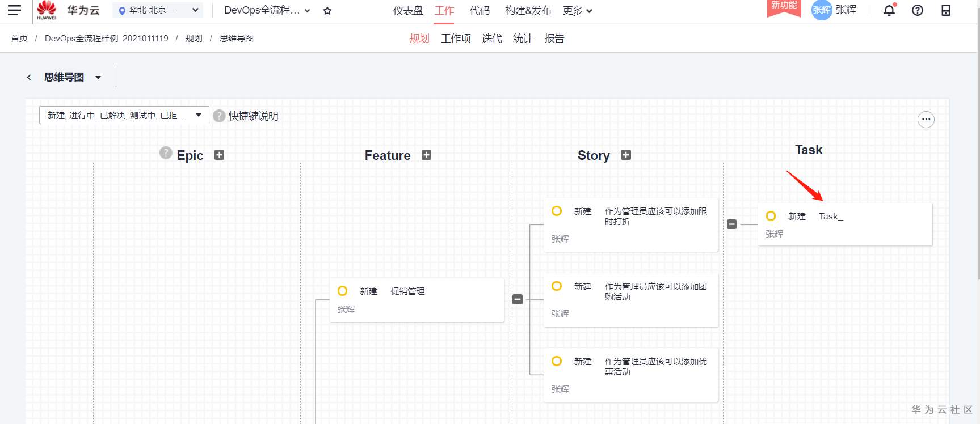Select story 作为管理员应该可以添加限时打折
Image resolution: width=980 pixels, height=424 pixels.
coord(631,224)
